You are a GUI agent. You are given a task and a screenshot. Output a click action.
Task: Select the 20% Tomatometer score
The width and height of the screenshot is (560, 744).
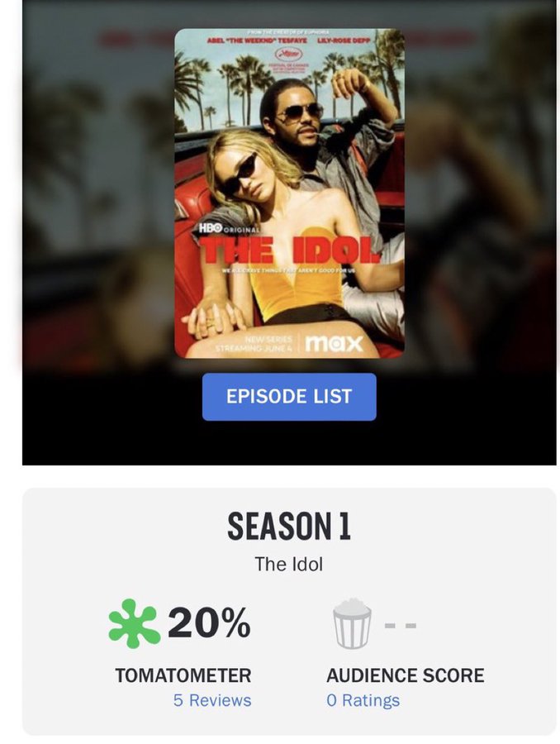(209, 622)
